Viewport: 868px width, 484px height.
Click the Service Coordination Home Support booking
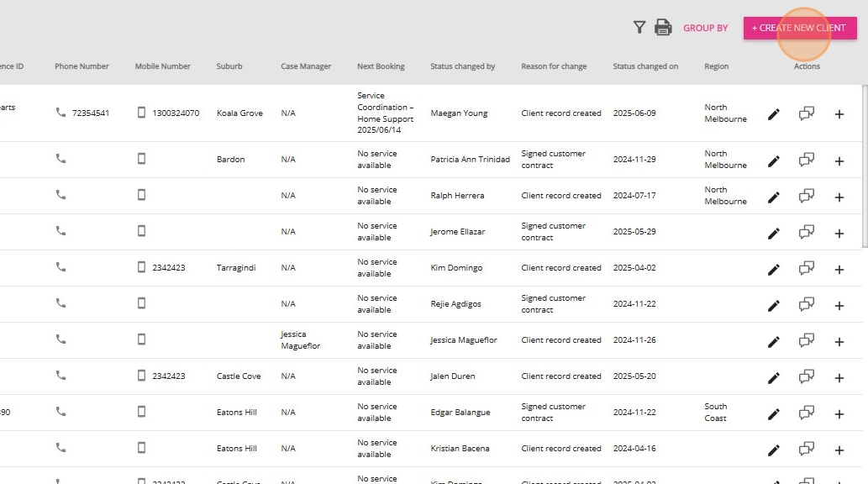point(386,113)
